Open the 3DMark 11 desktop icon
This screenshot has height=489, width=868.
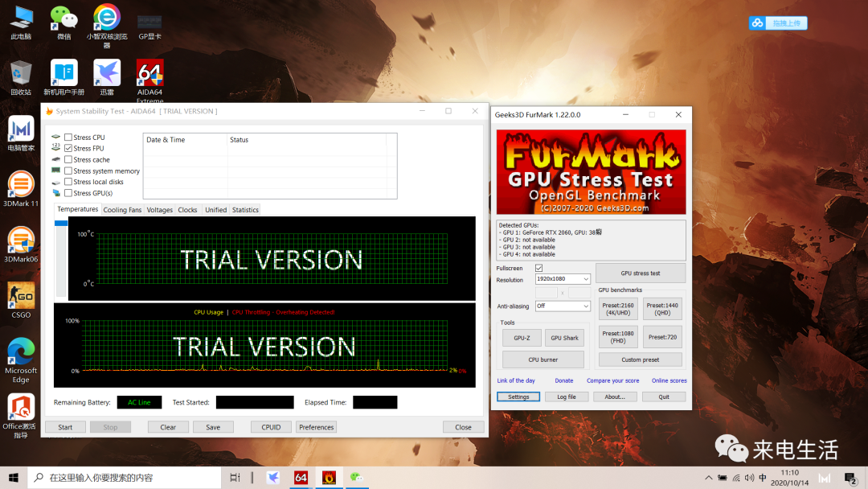click(x=21, y=189)
